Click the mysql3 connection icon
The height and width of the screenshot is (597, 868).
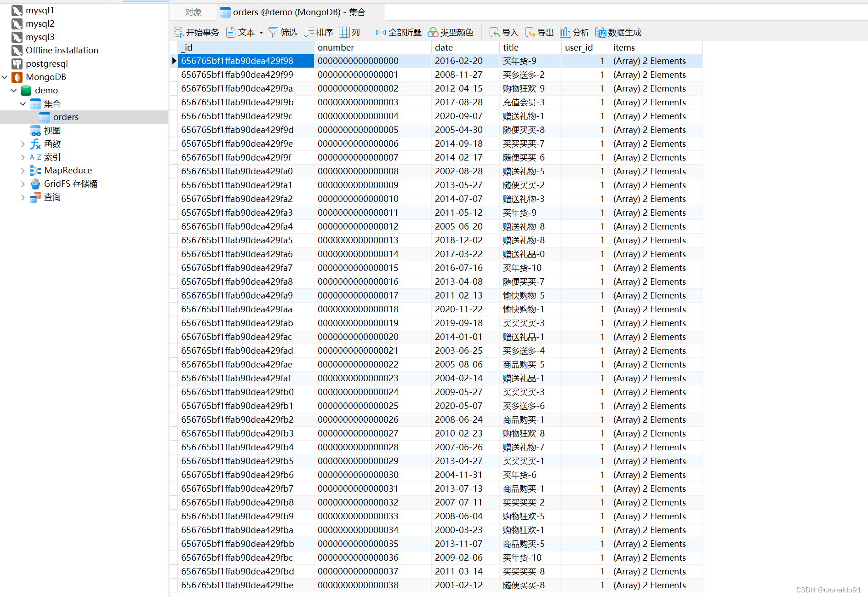pyautogui.click(x=17, y=37)
